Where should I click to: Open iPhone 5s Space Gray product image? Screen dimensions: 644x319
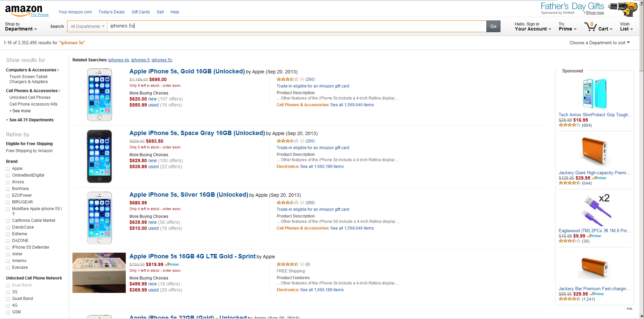[x=99, y=156]
